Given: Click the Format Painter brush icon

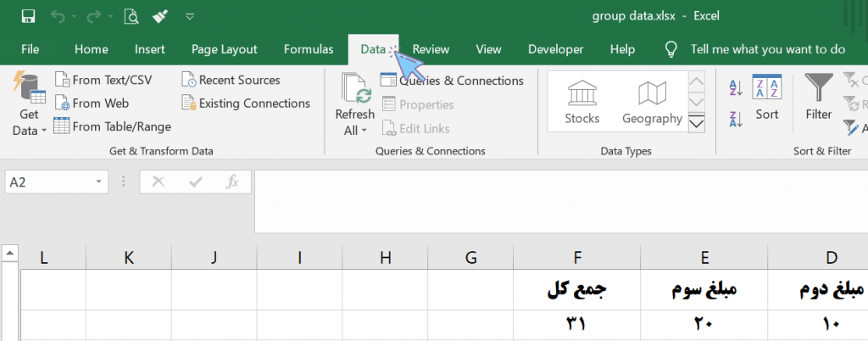Looking at the screenshot, I should 160,16.
